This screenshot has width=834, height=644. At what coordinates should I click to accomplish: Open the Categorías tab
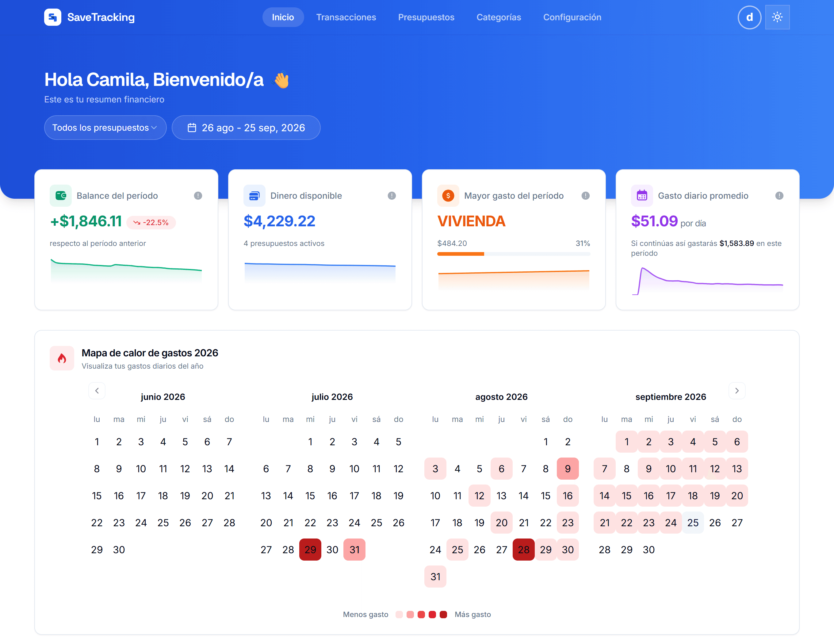[x=499, y=17]
